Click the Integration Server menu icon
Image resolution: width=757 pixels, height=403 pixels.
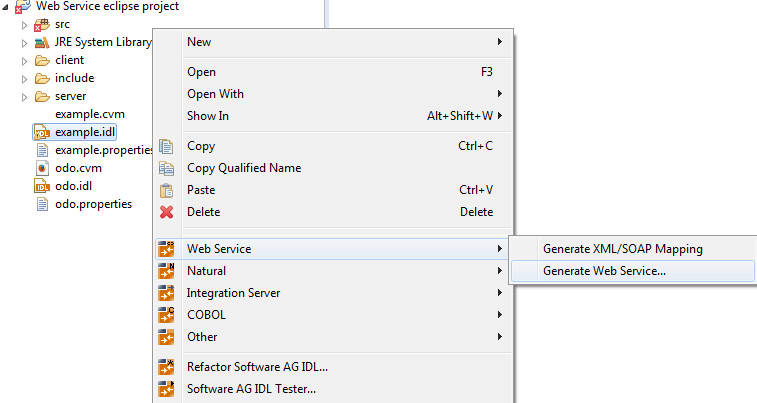point(167,293)
